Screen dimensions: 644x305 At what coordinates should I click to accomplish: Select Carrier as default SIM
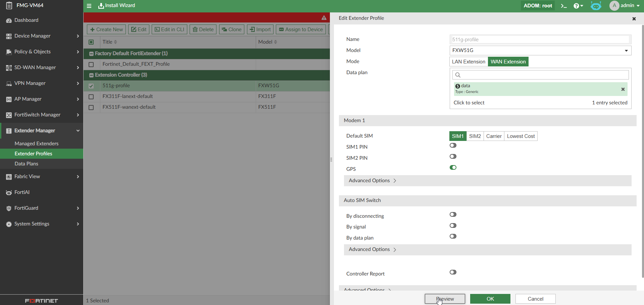pyautogui.click(x=494, y=136)
